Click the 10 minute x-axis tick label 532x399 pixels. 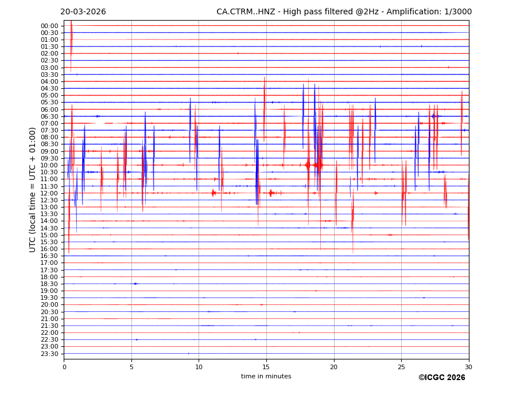[199, 367]
